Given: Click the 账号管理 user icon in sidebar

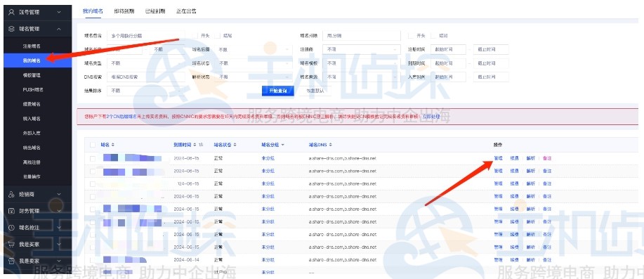Looking at the screenshot, I should pyautogui.click(x=11, y=13).
